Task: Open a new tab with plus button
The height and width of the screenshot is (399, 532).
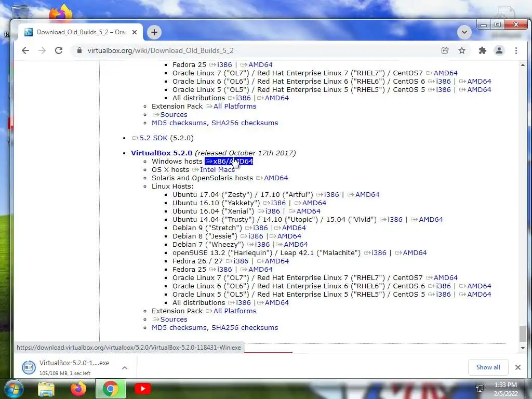Action: coord(154,32)
